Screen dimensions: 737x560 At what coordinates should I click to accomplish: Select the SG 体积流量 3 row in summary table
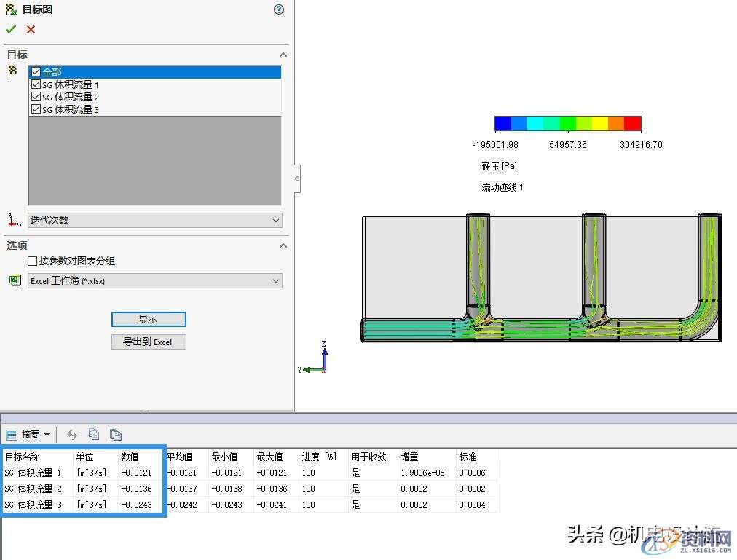(33, 504)
